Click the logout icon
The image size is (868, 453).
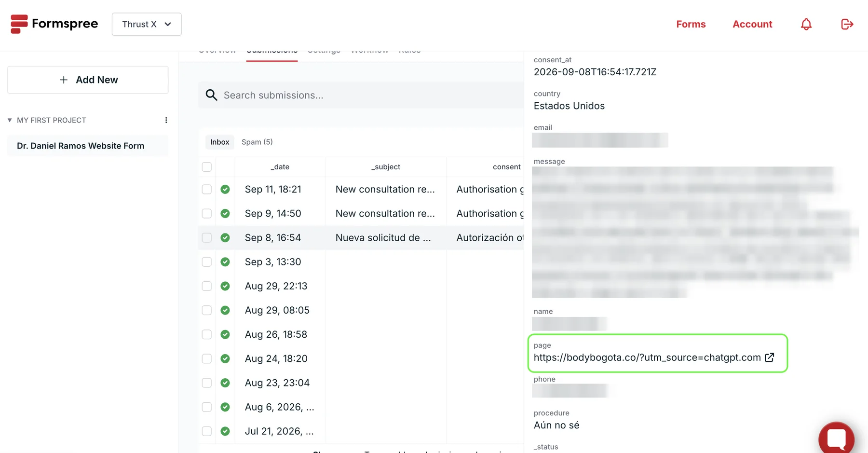coord(847,24)
